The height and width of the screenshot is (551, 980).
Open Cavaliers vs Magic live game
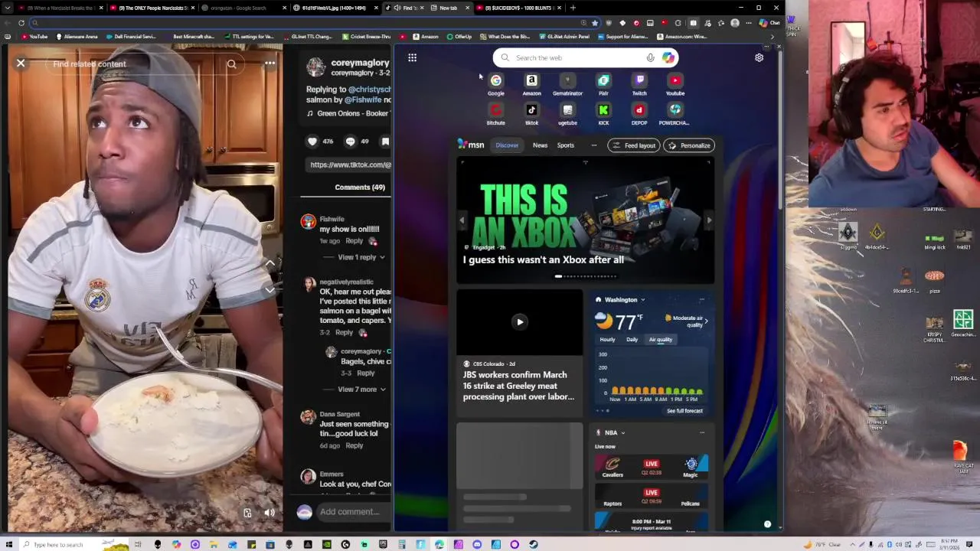652,468
